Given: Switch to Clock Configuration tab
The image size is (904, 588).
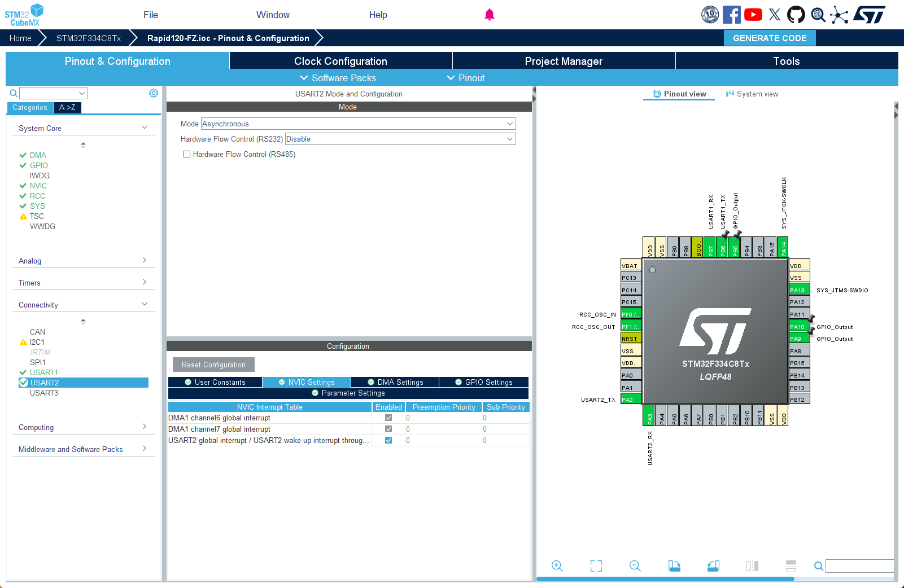Looking at the screenshot, I should [340, 61].
